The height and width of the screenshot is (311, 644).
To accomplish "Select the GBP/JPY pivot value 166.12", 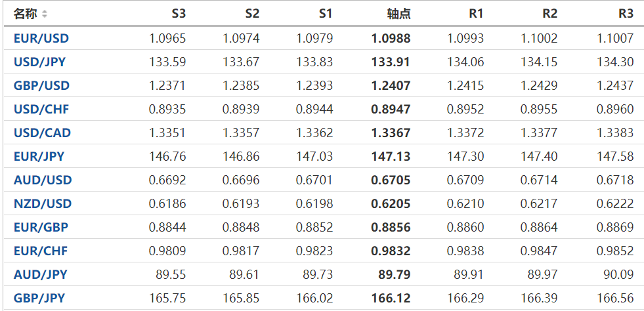I will coord(391,298).
